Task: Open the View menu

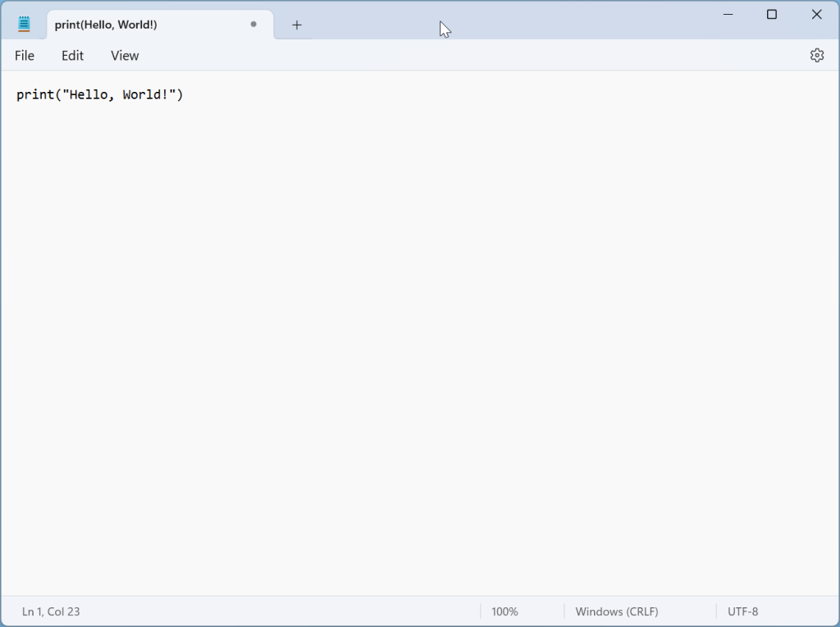Action: pyautogui.click(x=125, y=56)
